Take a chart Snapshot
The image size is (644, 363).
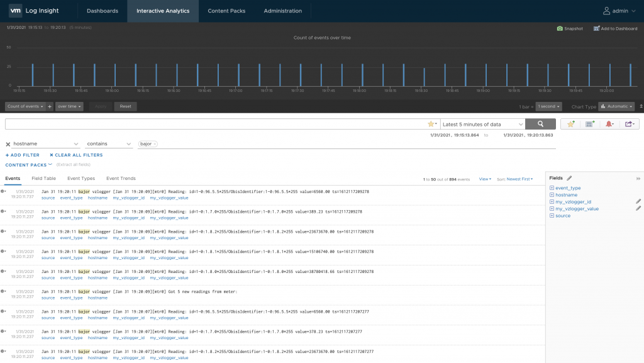(570, 28)
